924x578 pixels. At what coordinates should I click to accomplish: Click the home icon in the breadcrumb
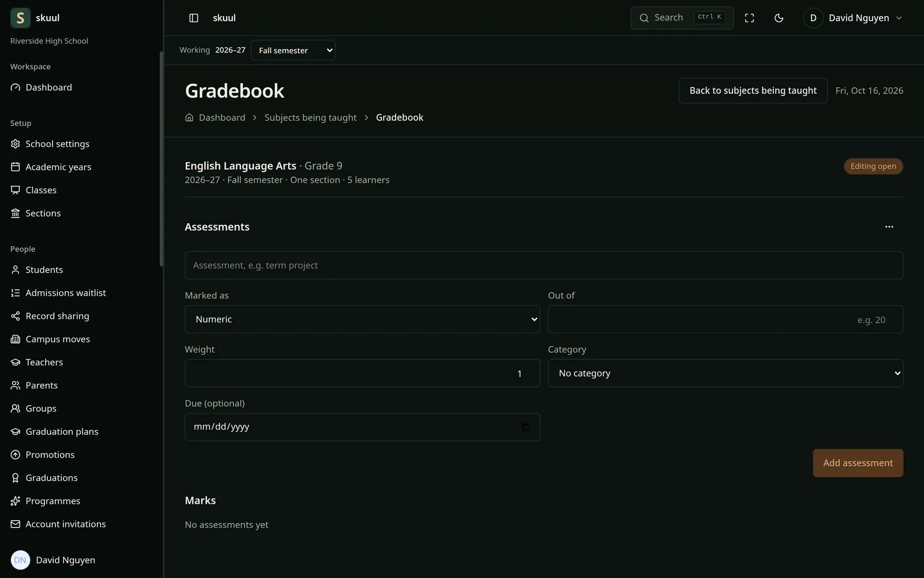click(x=189, y=117)
